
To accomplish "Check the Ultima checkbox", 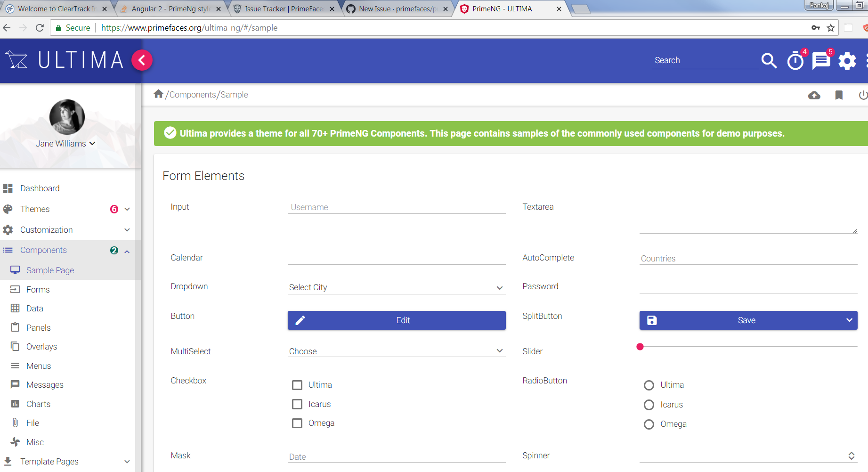I will [297, 385].
